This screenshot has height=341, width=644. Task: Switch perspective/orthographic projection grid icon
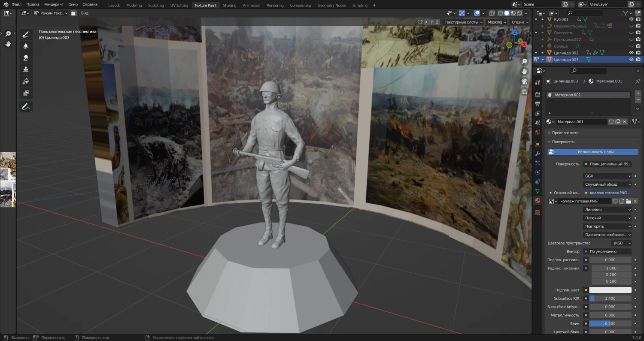[x=524, y=92]
